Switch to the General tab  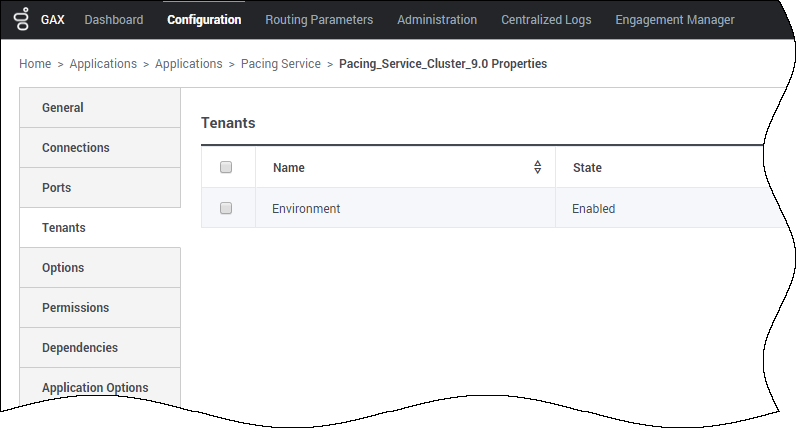coord(100,108)
